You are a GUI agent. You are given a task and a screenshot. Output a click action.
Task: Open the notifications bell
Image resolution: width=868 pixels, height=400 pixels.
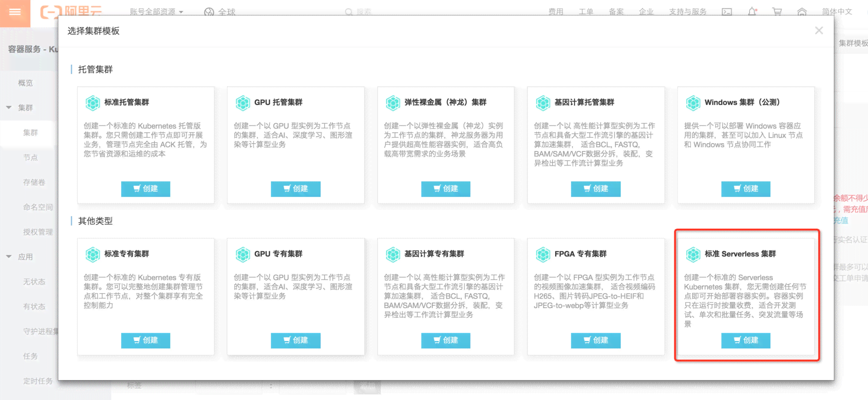pyautogui.click(x=752, y=12)
